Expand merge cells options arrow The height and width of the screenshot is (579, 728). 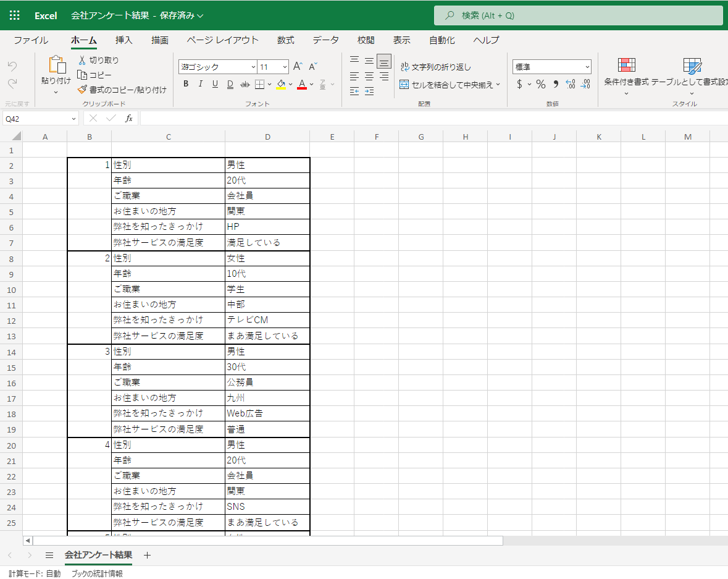[498, 85]
